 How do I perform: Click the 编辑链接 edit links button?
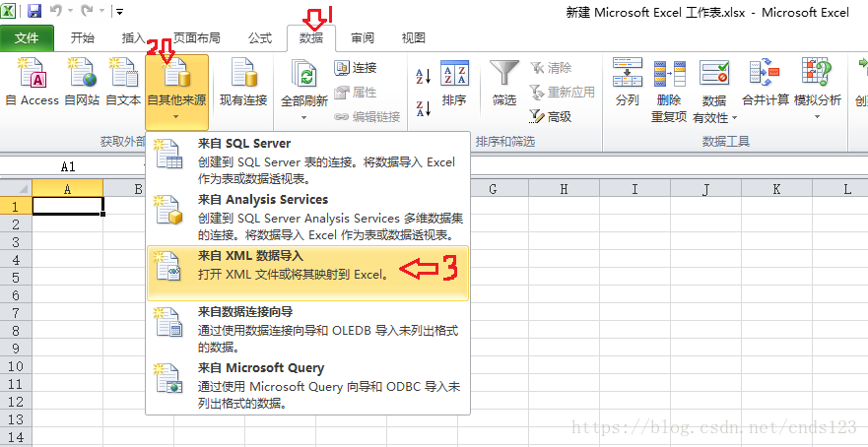click(367, 117)
